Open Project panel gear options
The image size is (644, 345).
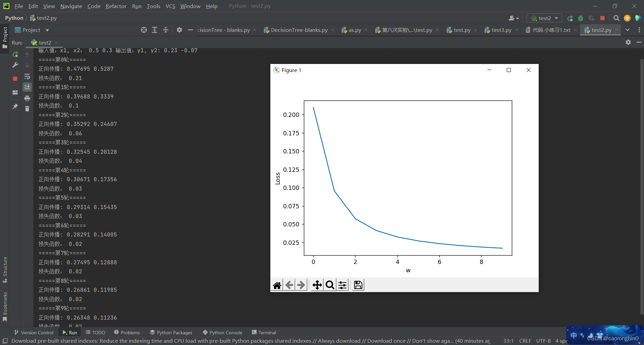pos(179,30)
